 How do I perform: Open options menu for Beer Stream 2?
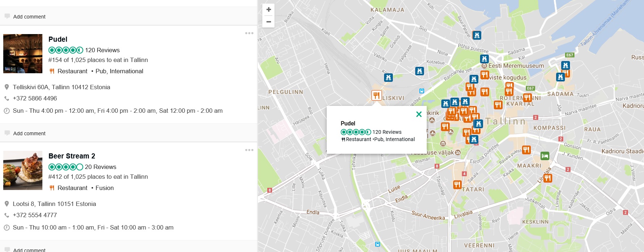click(249, 150)
